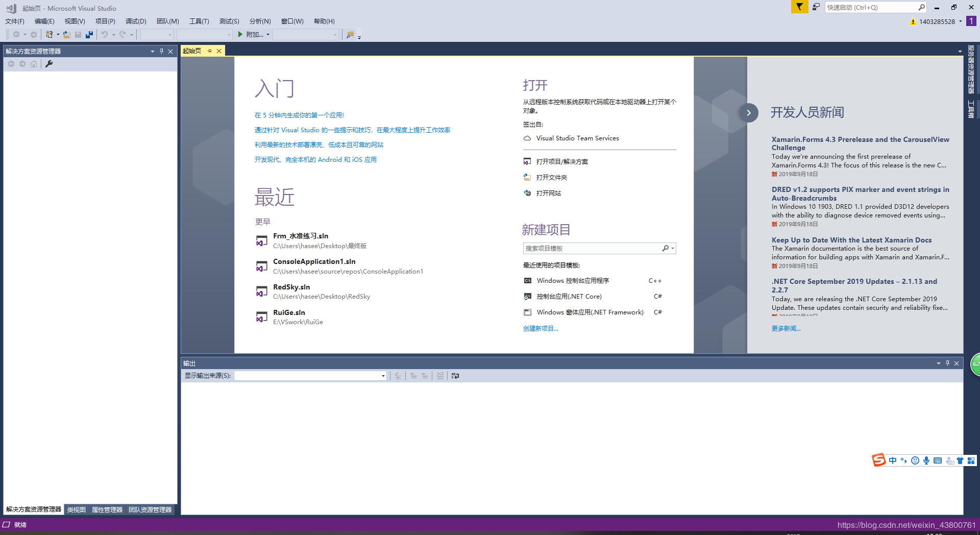Open the send feedback icon

816,7
